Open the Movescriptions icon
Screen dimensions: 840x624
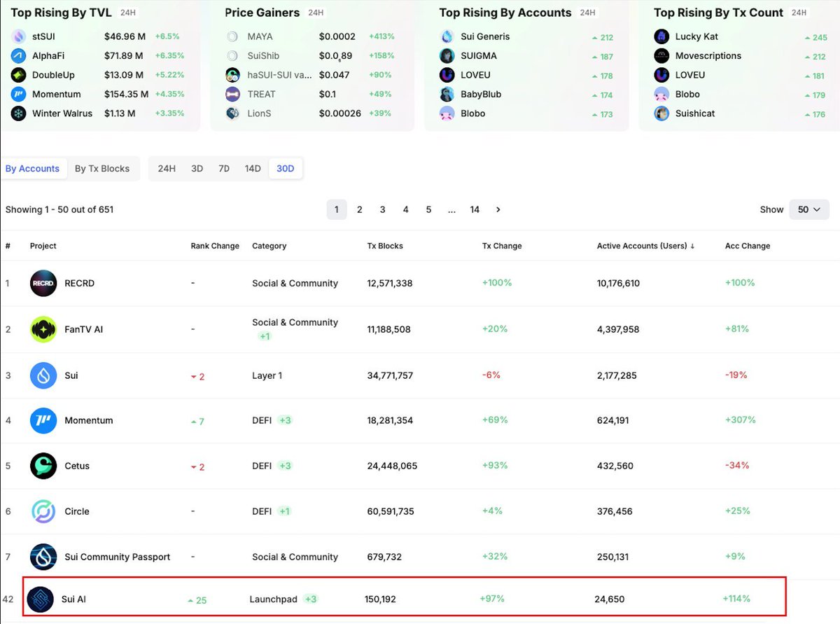tap(661, 56)
